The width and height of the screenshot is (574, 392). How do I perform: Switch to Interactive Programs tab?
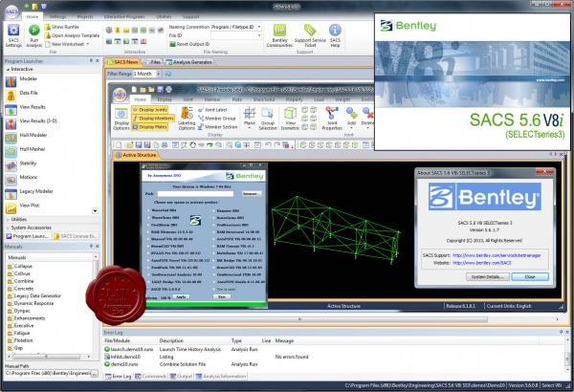pyautogui.click(x=124, y=17)
